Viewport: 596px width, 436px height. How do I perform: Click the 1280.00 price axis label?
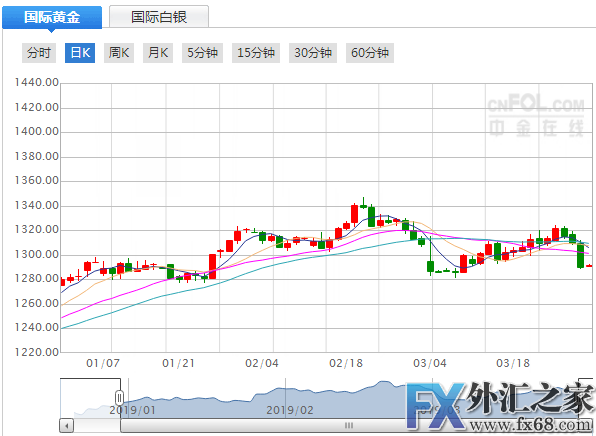[x=36, y=279]
